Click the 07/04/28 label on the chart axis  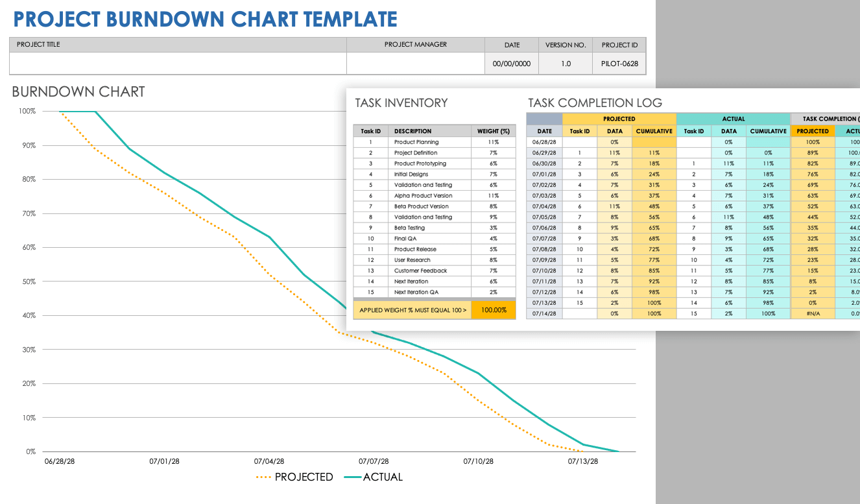[269, 462]
